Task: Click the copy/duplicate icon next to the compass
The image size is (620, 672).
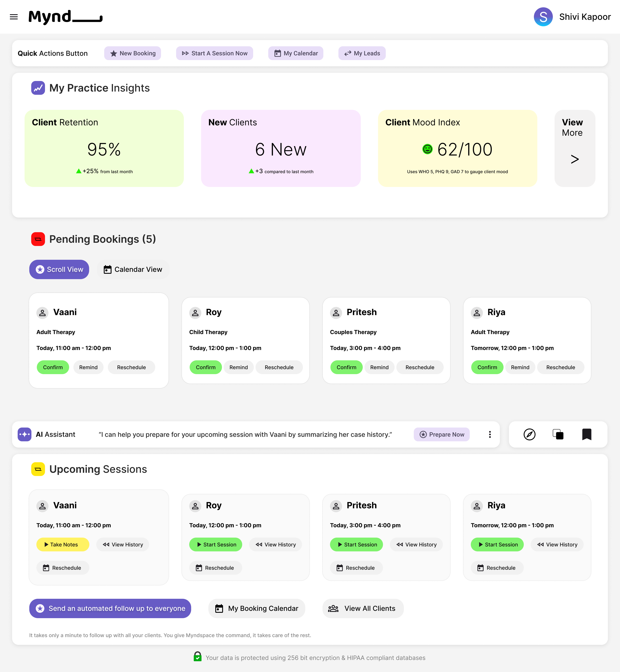Action: click(x=558, y=434)
